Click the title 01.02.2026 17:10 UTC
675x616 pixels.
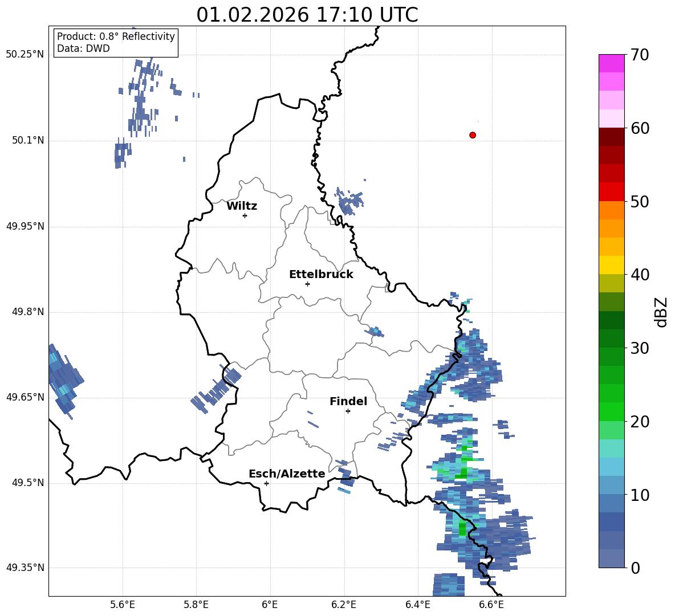click(x=307, y=15)
